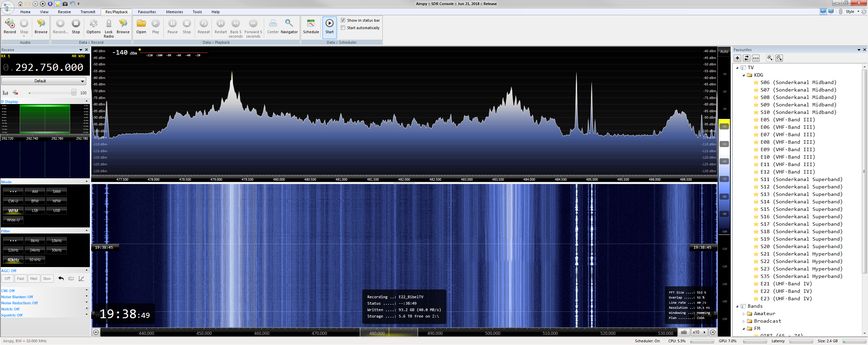Open the application orb menu button
The width and height of the screenshot is (868, 345).
click(7, 7)
